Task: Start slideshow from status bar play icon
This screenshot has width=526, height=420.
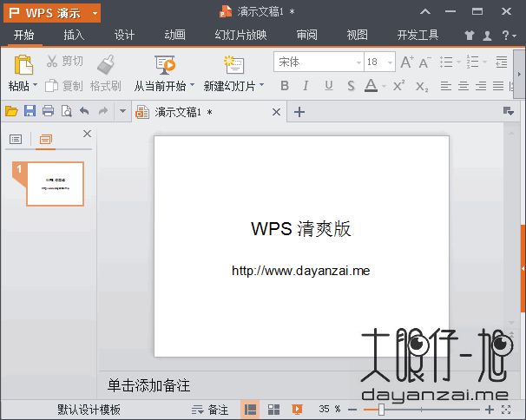Action: [x=297, y=410]
